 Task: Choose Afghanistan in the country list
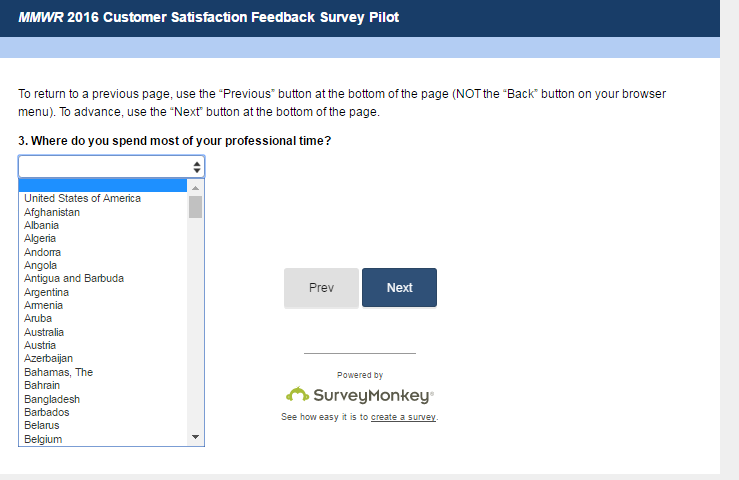(x=52, y=212)
